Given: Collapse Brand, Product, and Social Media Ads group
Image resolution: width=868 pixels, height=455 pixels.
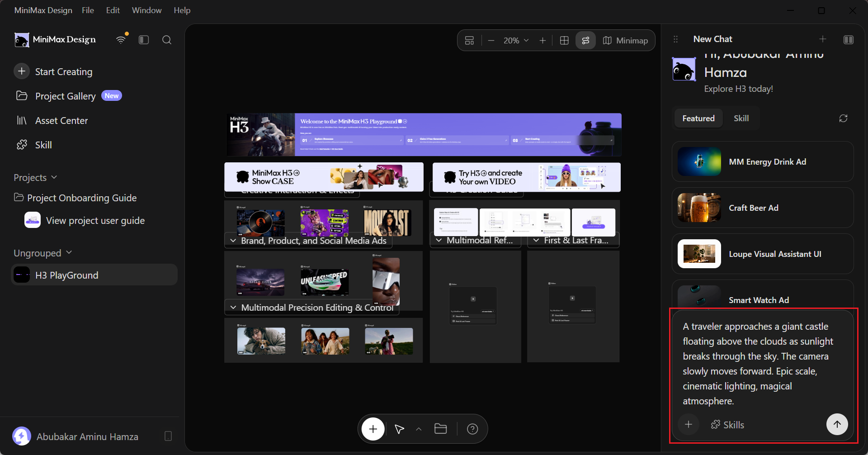Looking at the screenshot, I should coord(233,241).
